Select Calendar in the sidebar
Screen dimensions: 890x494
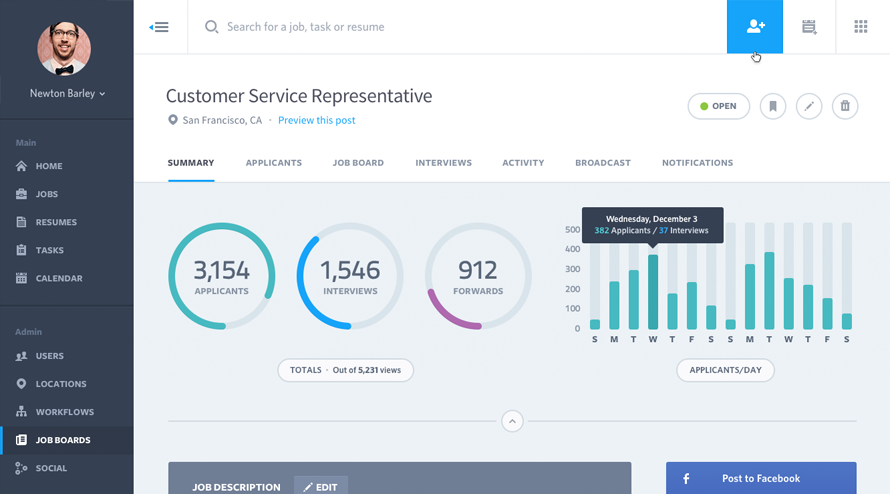59,278
